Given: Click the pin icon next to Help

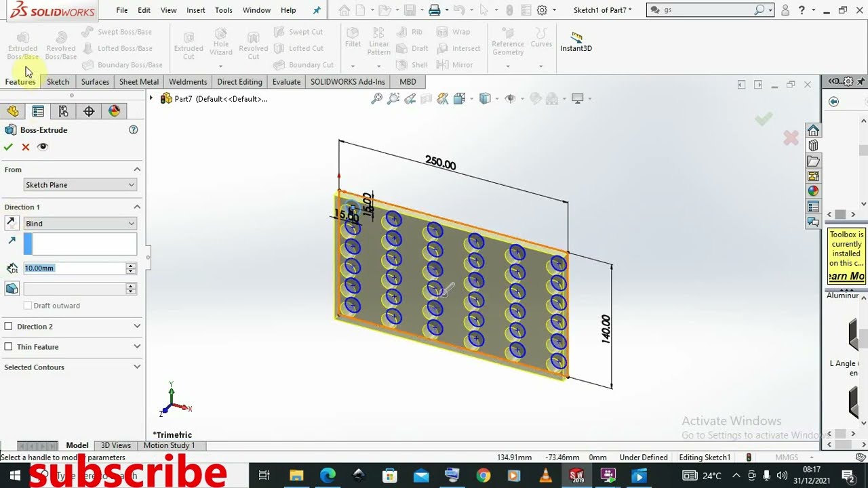Looking at the screenshot, I should coord(317,10).
